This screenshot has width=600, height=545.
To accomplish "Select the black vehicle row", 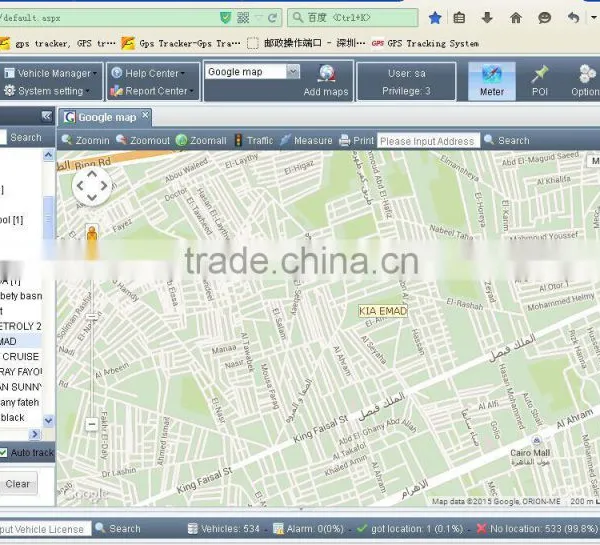I will coord(21,417).
